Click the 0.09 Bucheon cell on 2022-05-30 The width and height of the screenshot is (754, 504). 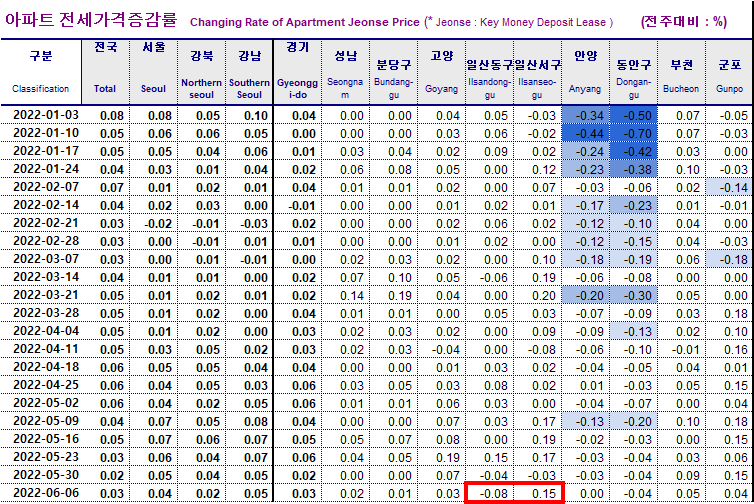pos(681,475)
